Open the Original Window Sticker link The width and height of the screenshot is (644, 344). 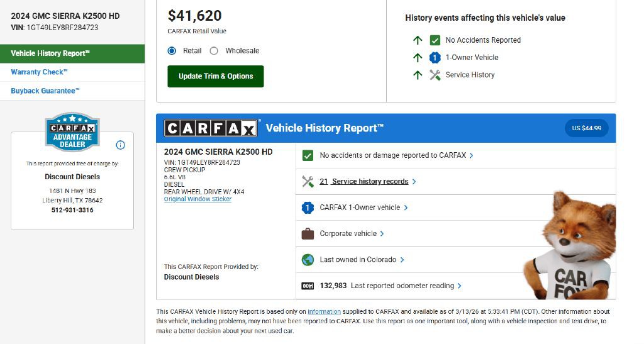click(x=197, y=199)
